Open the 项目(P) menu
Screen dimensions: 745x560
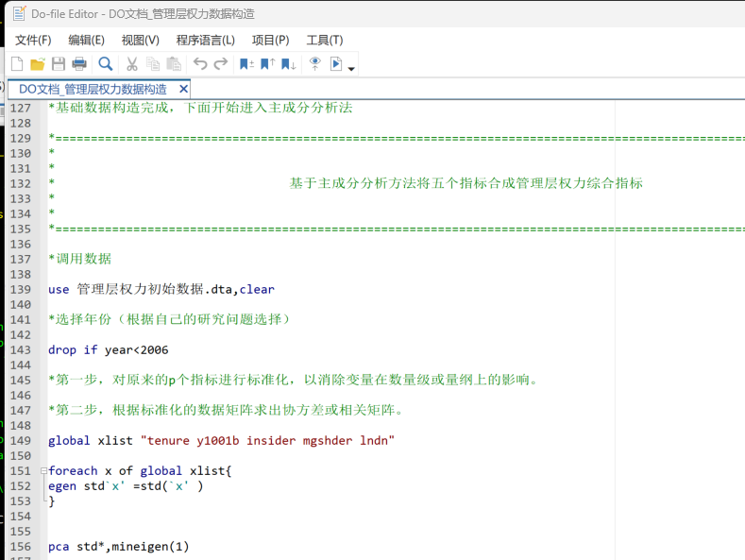pos(271,41)
